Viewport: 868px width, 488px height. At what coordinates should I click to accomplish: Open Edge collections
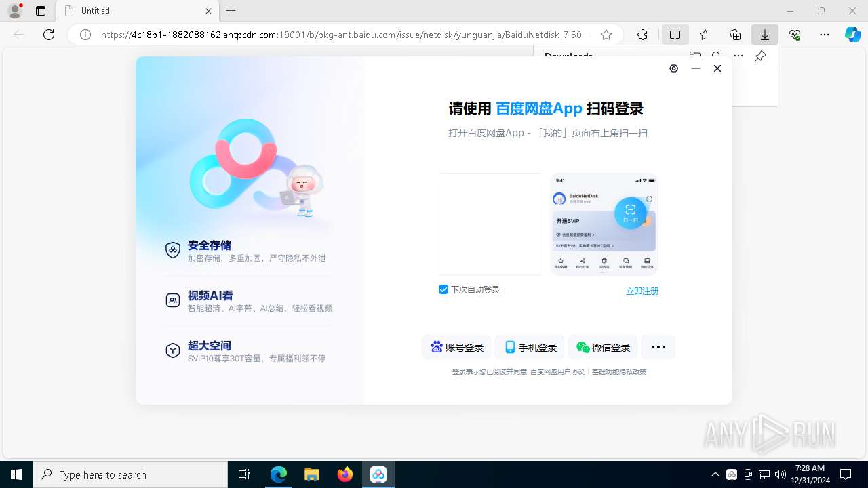pos(735,35)
